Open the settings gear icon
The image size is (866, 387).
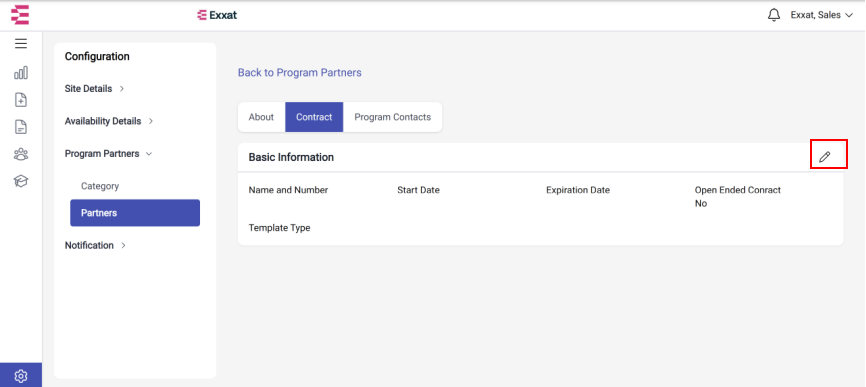(21, 376)
